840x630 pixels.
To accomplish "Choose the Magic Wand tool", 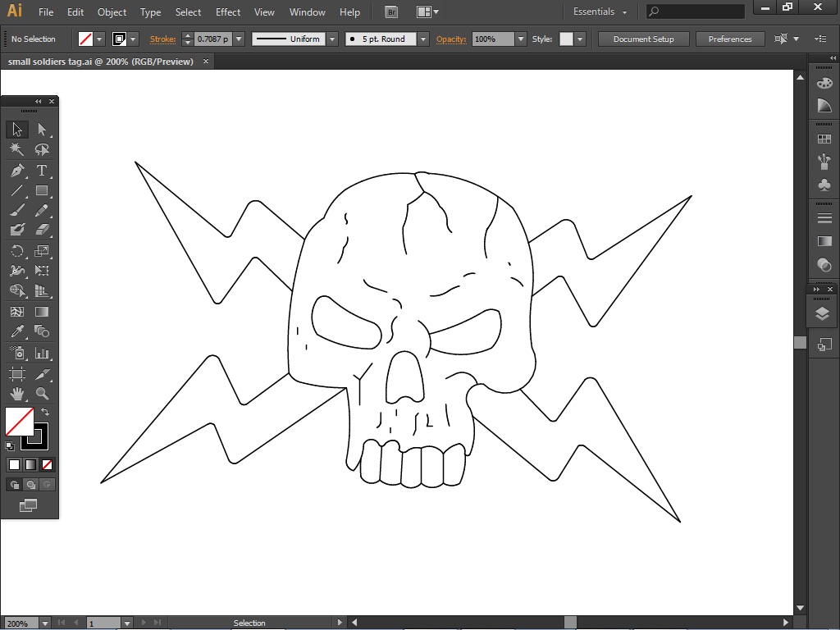I will point(16,149).
